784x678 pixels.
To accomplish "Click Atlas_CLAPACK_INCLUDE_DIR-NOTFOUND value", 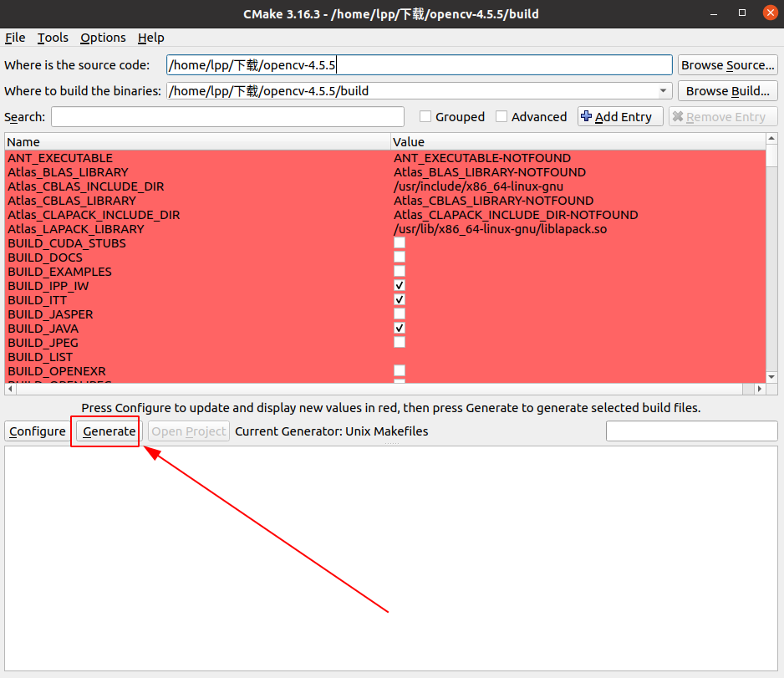I will pos(516,215).
